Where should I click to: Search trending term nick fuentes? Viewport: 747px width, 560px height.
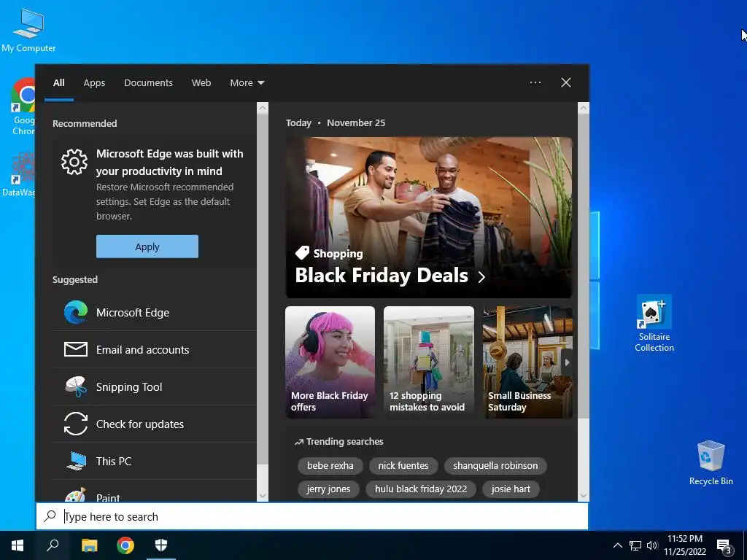[403, 465]
